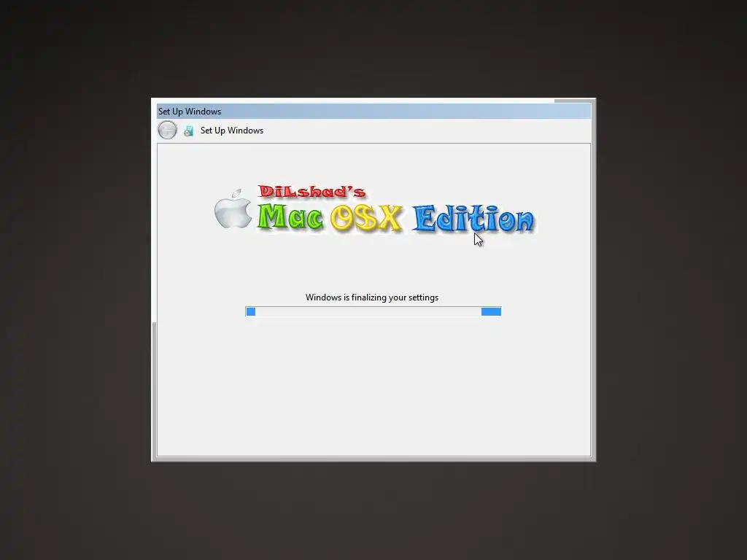The image size is (747, 560).
Task: Click the yellow 'OSX' logo word
Action: (366, 219)
